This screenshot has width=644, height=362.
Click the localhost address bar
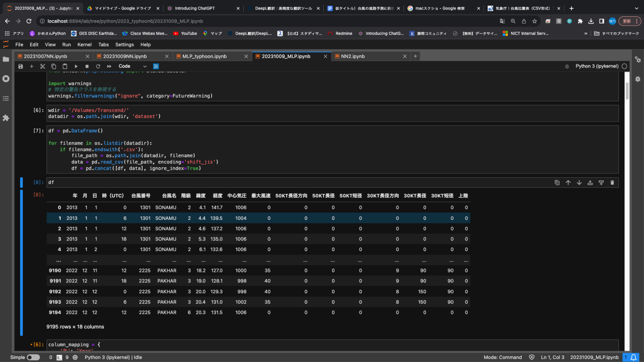coord(268,21)
